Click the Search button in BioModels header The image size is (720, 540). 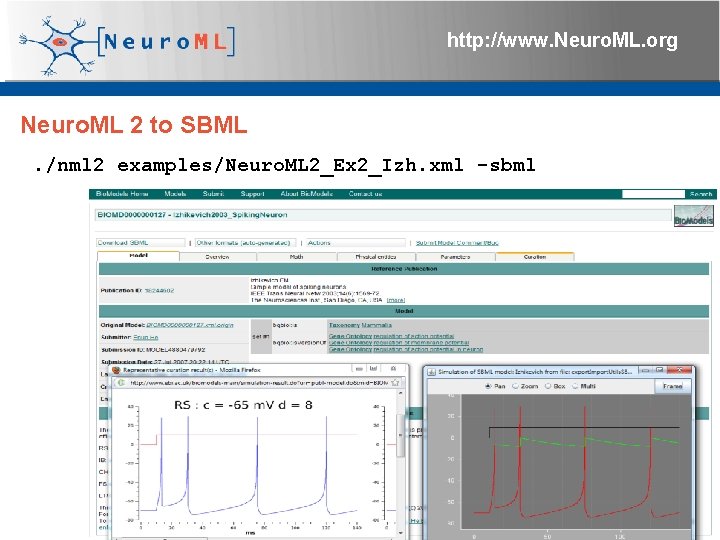[x=701, y=194]
